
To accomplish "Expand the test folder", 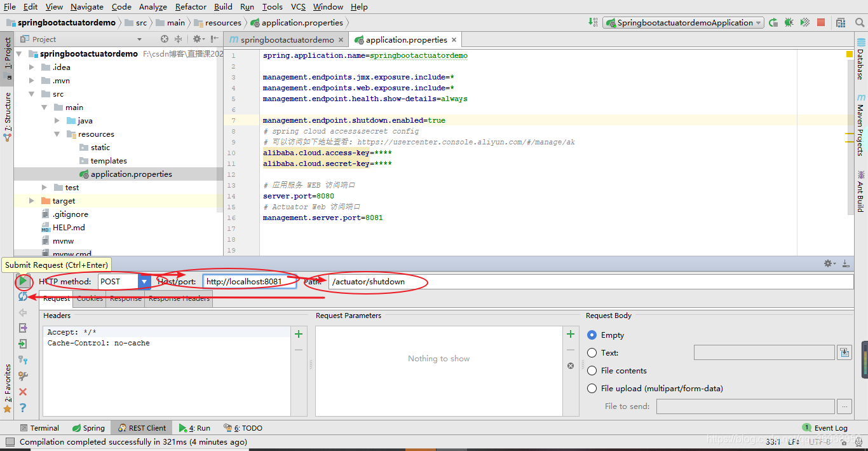I will click(x=44, y=188).
